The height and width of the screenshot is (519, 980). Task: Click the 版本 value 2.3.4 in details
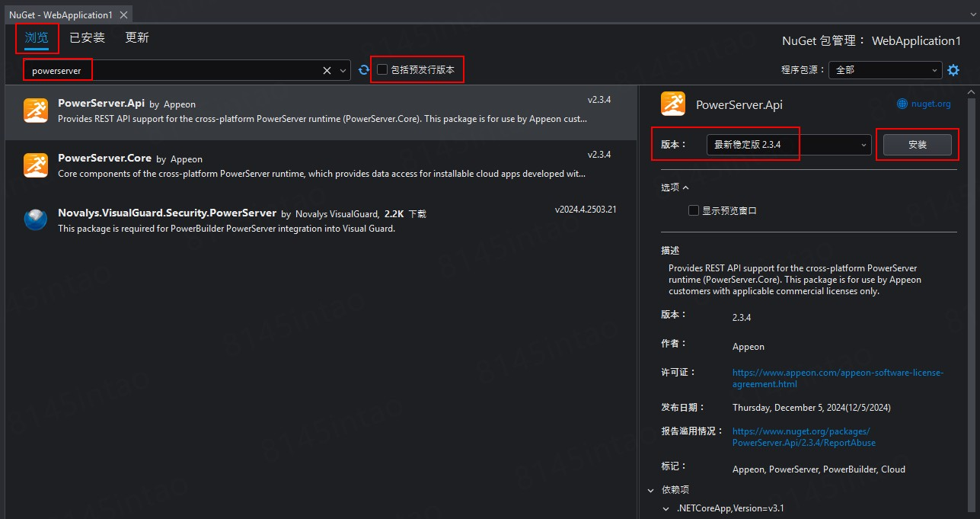tap(742, 318)
